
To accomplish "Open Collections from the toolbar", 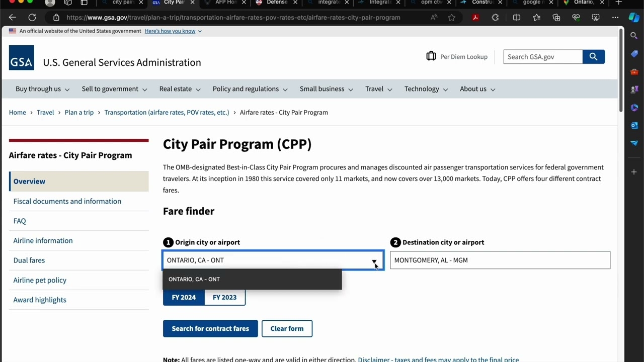I will (556, 17).
